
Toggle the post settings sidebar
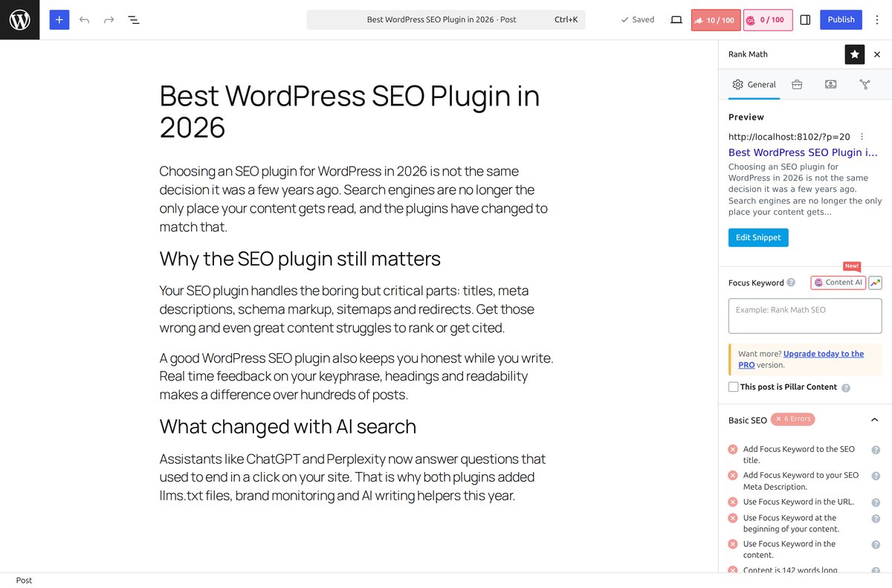(x=805, y=20)
